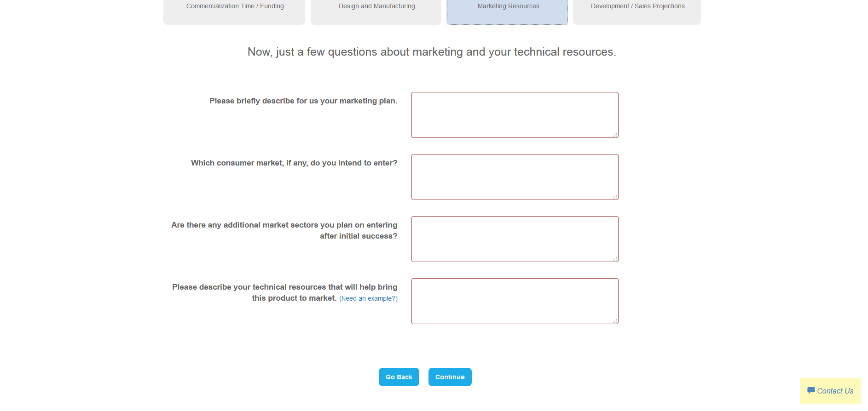Click the marketing plan description text box

(x=515, y=114)
